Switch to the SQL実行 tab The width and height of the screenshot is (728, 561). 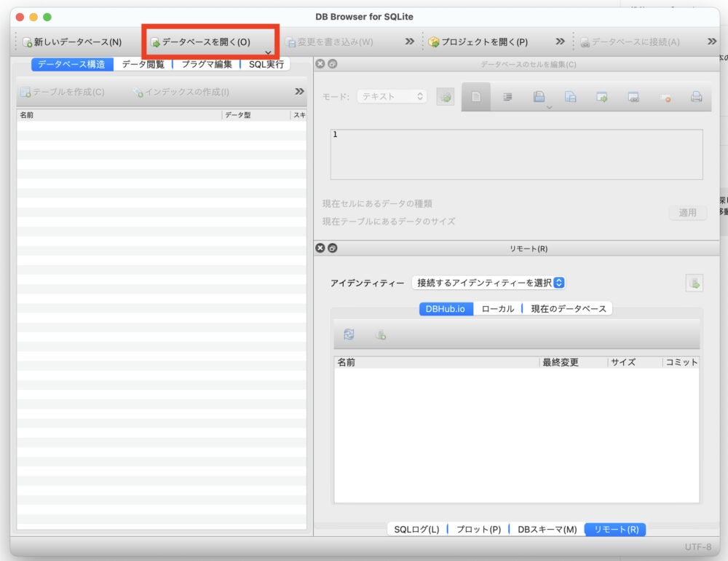click(x=266, y=63)
